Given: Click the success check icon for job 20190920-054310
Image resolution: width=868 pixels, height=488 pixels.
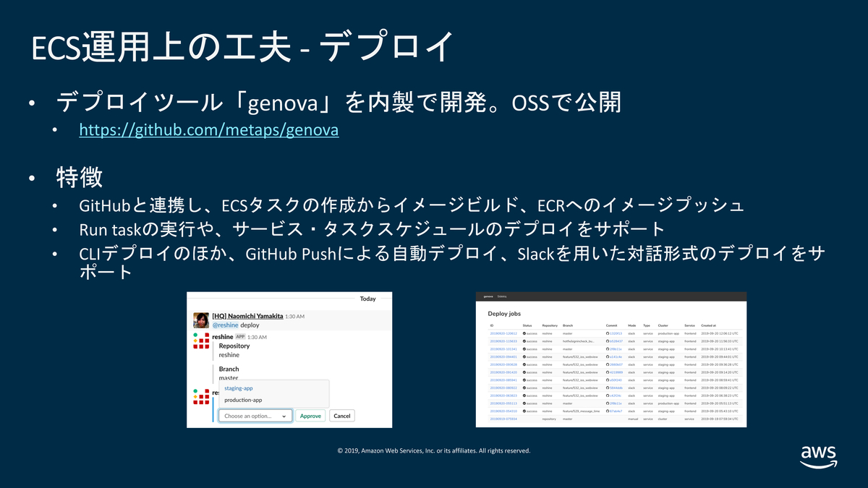Looking at the screenshot, I should pos(524,411).
